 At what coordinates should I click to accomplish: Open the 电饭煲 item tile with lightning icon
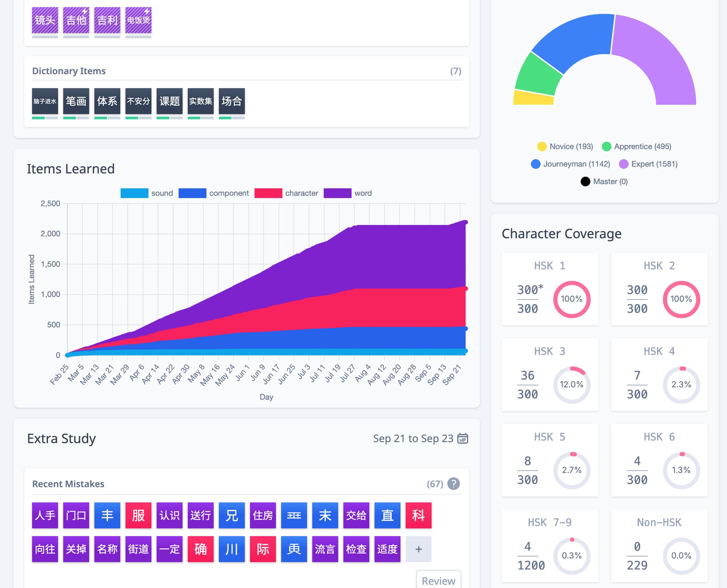pyautogui.click(x=138, y=20)
